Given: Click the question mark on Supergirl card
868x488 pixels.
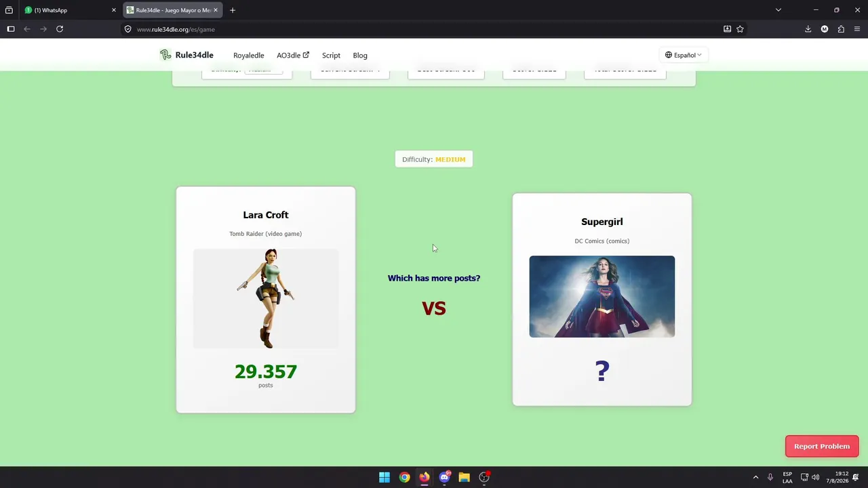Looking at the screenshot, I should click(602, 371).
